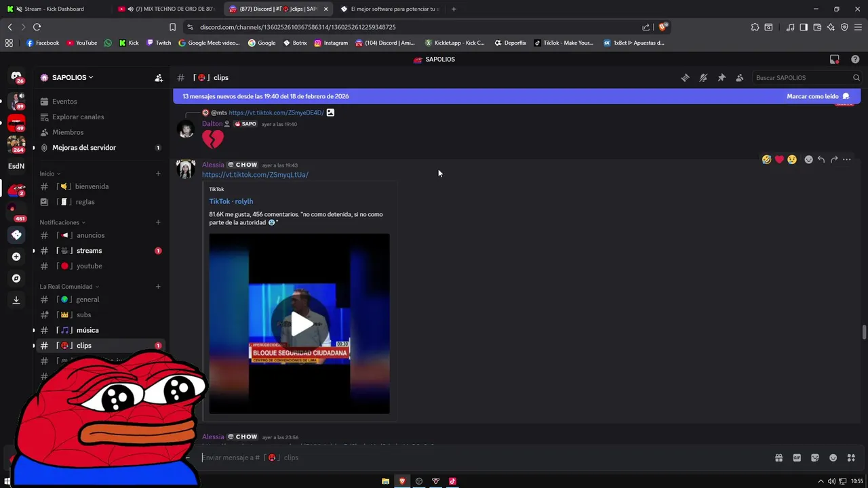The image size is (868, 488).
Task: Go to the bienvenida channel
Action: click(x=100, y=186)
